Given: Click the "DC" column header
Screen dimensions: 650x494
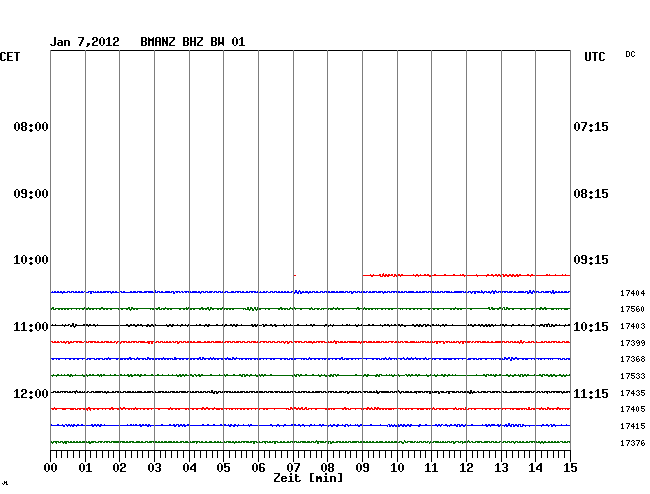Looking at the screenshot, I should tap(630, 54).
